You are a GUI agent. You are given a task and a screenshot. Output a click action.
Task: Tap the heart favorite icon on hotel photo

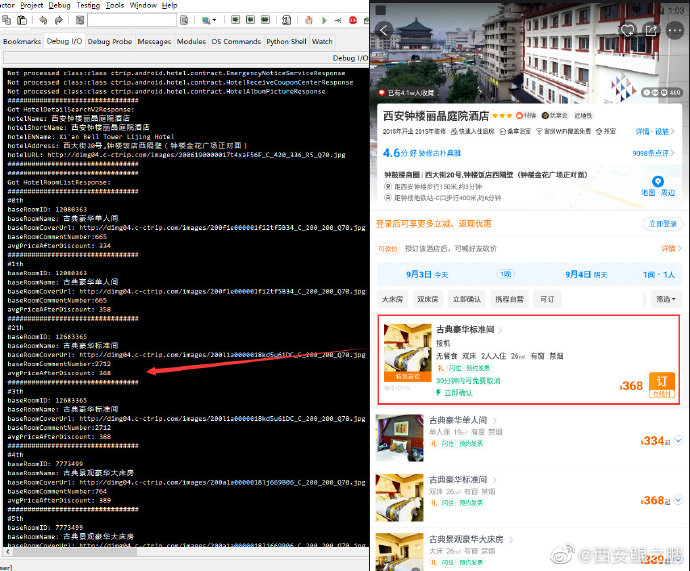click(627, 30)
